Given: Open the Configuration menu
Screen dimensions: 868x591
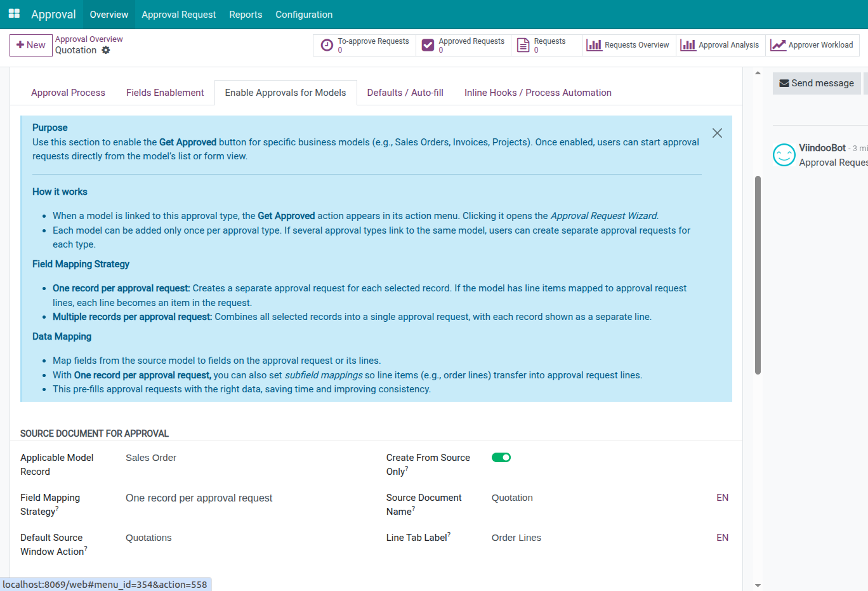Looking at the screenshot, I should point(303,15).
